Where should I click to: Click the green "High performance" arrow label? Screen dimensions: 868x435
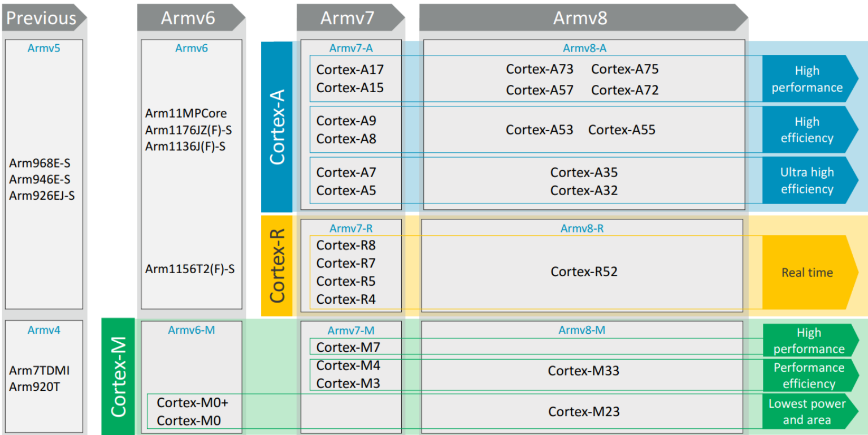[x=810, y=341]
